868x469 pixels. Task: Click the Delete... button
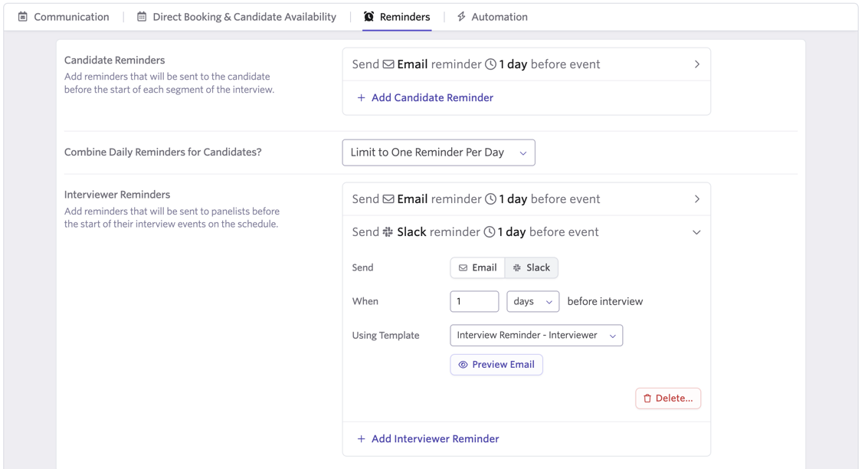(x=668, y=398)
